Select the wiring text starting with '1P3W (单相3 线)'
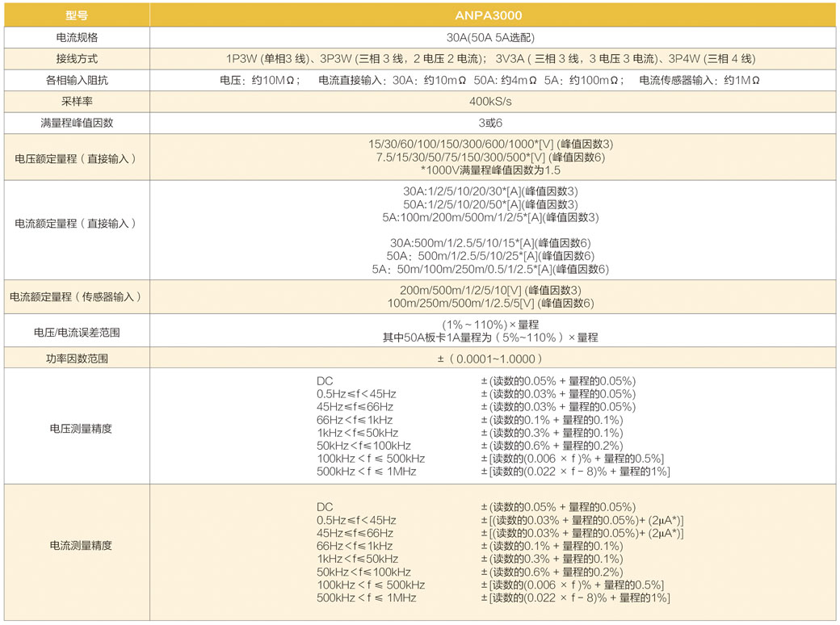Screen dimensions: 840x625 (x=490, y=59)
